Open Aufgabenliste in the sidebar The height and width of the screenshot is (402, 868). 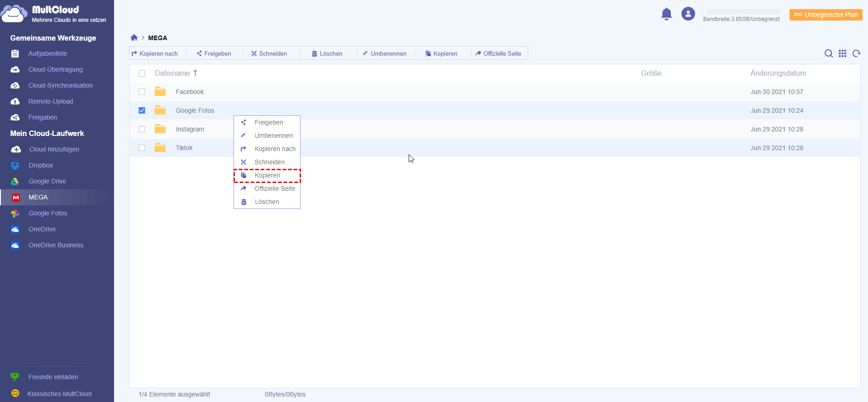[x=47, y=53]
